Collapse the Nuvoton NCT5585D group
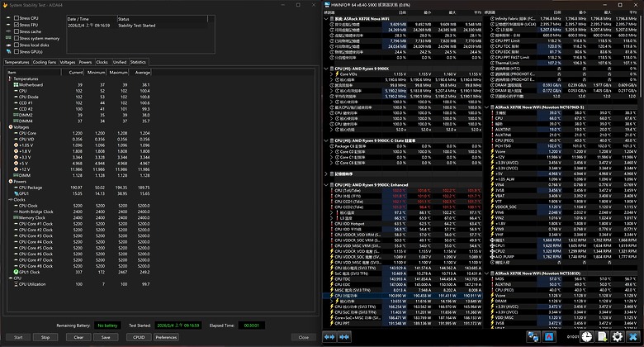The image size is (644, 347). pyautogui.click(x=487, y=273)
